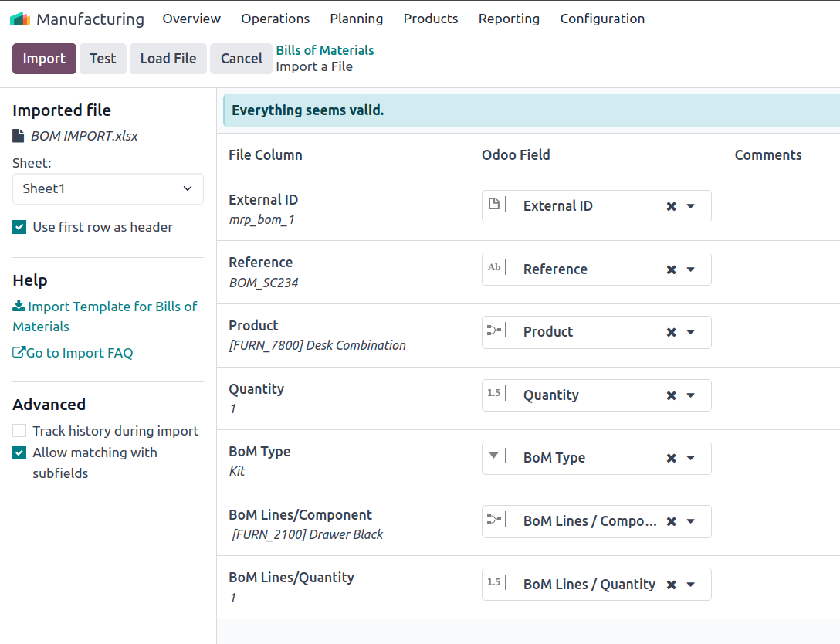Expand the BoM Lines / Component dropdown
This screenshot has height=644, width=840.
[690, 521]
